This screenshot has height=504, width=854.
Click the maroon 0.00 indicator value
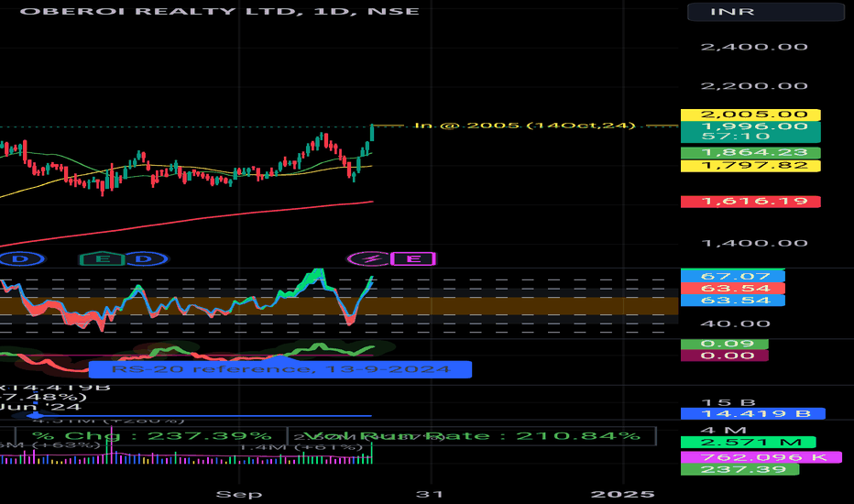click(x=725, y=356)
